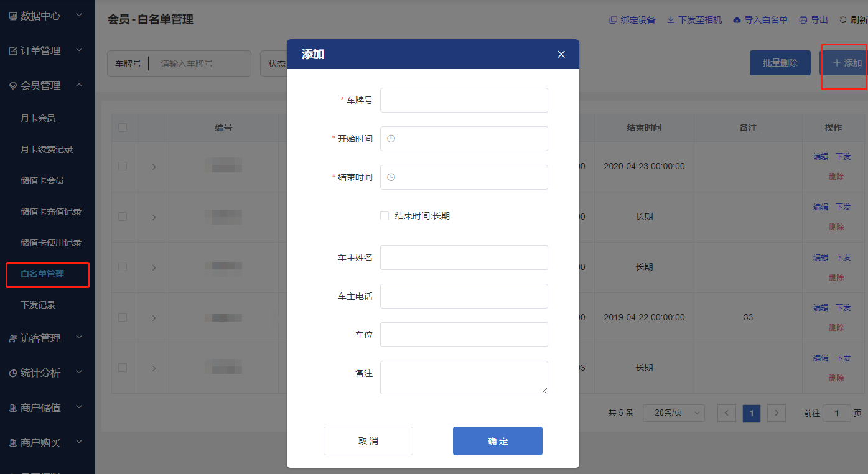Click the 车主姓名 input field
The image size is (868, 474).
point(464,258)
